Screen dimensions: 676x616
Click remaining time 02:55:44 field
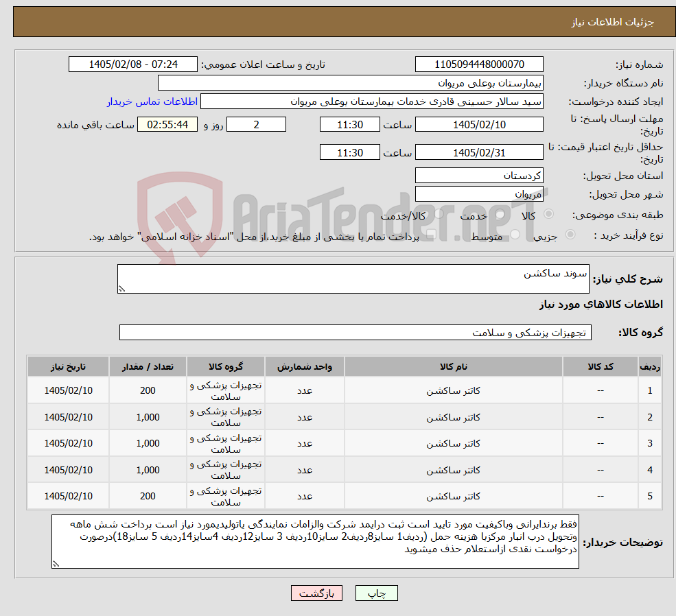[167, 124]
